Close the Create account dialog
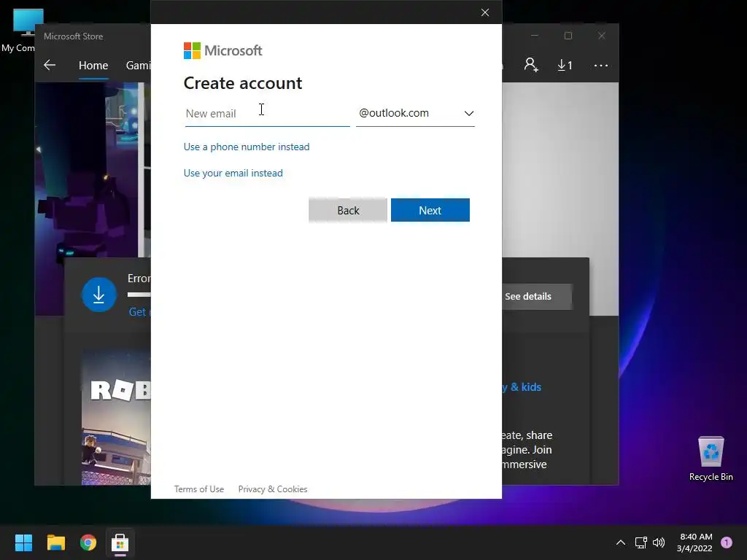 point(485,12)
